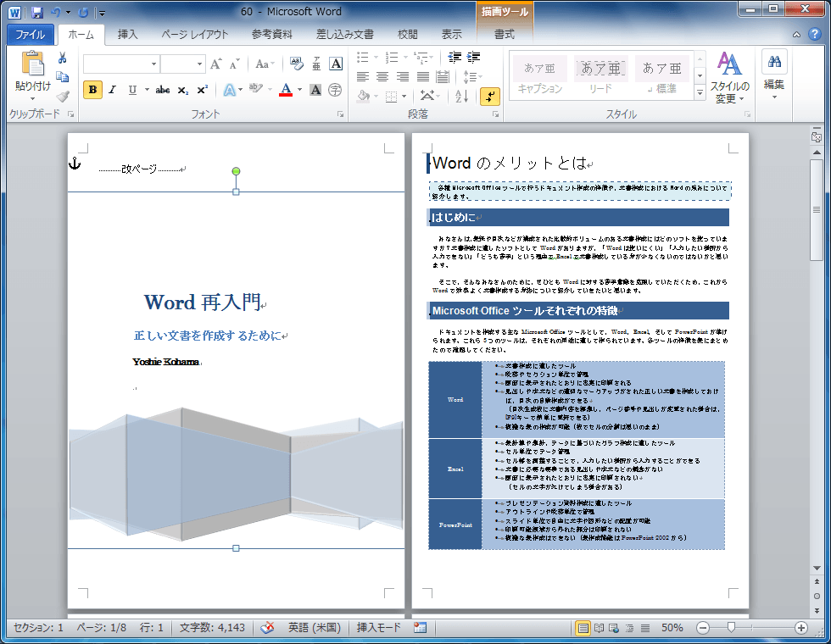Click スタイルの変更 button
This screenshot has height=644, width=831.
[x=730, y=78]
